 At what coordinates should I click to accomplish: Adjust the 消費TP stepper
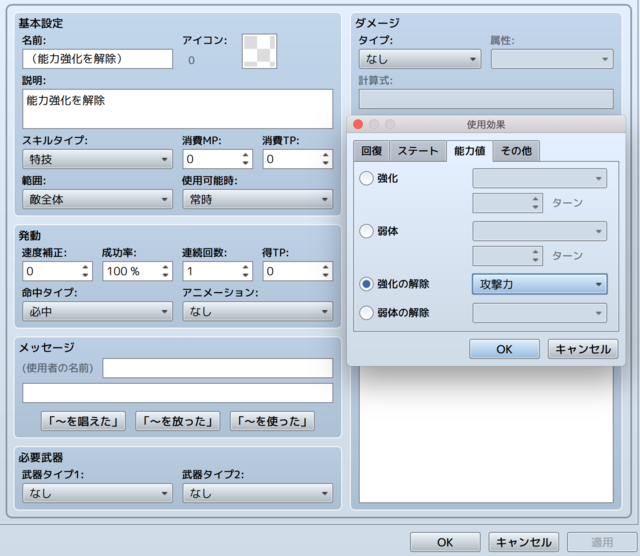click(x=325, y=159)
